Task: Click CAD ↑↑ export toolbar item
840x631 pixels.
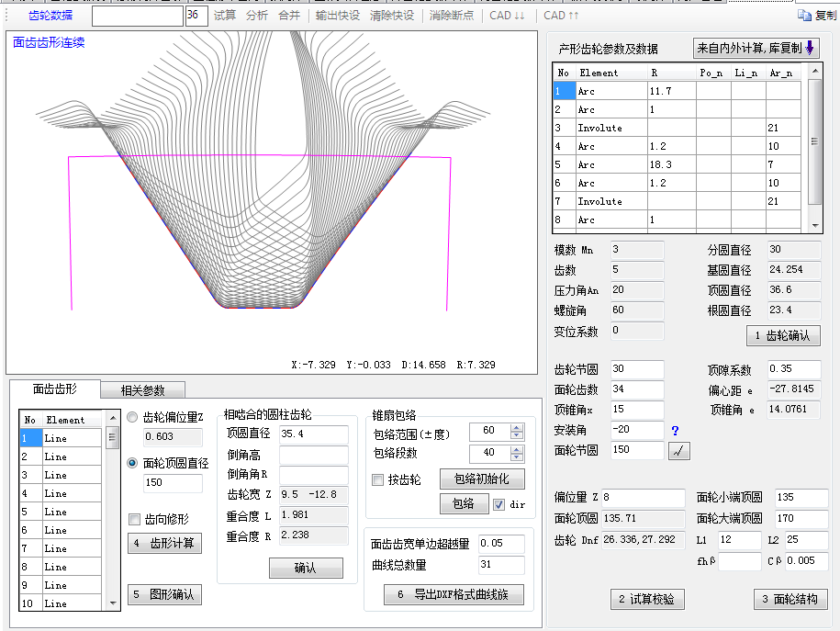Action: tap(561, 16)
